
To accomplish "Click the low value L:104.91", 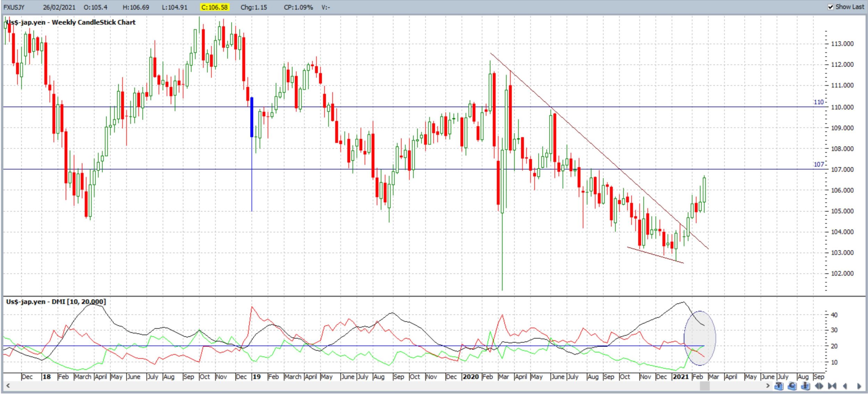I will click(x=175, y=7).
